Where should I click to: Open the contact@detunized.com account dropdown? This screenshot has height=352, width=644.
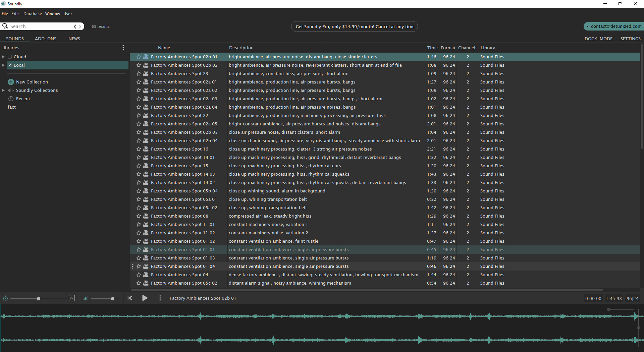tap(613, 26)
